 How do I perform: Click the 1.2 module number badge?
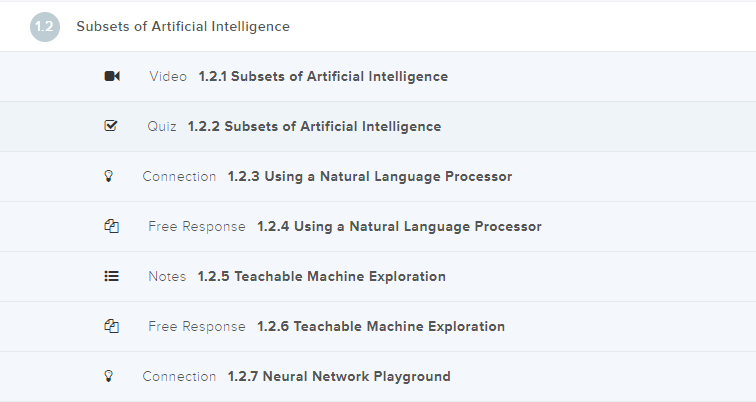coord(45,27)
